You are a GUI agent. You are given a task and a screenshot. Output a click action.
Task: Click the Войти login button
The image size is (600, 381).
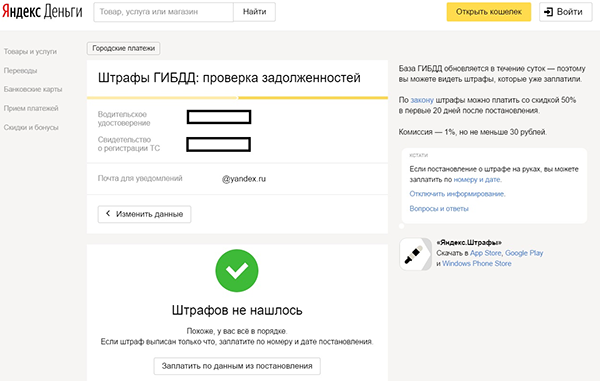pyautogui.click(x=566, y=12)
